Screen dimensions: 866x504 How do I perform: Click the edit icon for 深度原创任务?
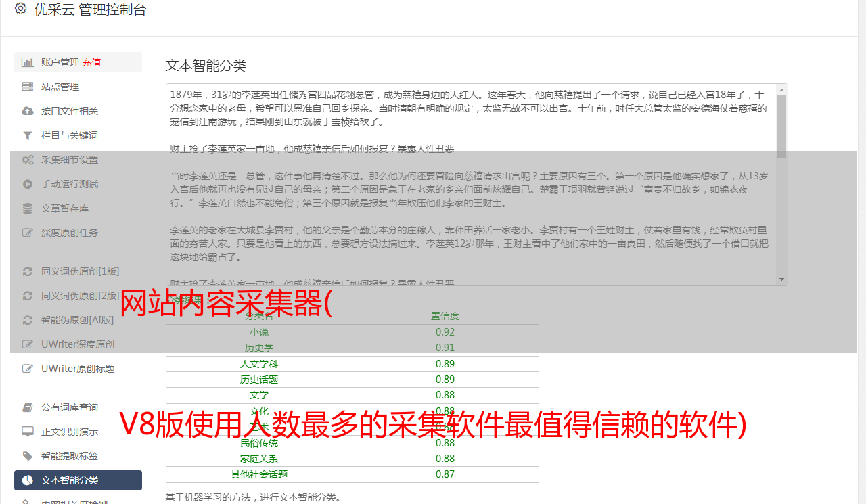tap(28, 233)
